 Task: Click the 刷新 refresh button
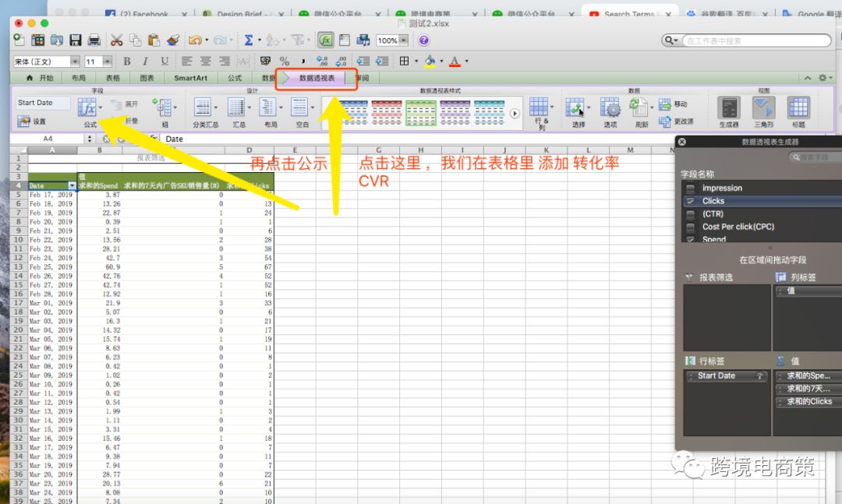click(x=640, y=113)
